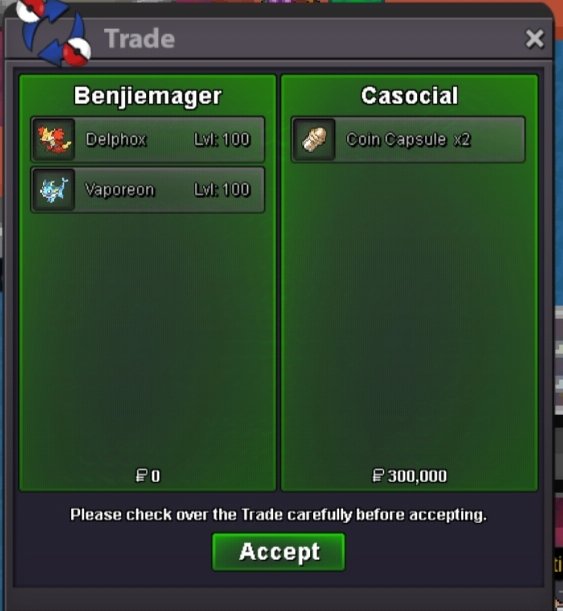The height and width of the screenshot is (611, 563).
Task: Select the Vaporeon Lvl 100 row
Action: 148,190
